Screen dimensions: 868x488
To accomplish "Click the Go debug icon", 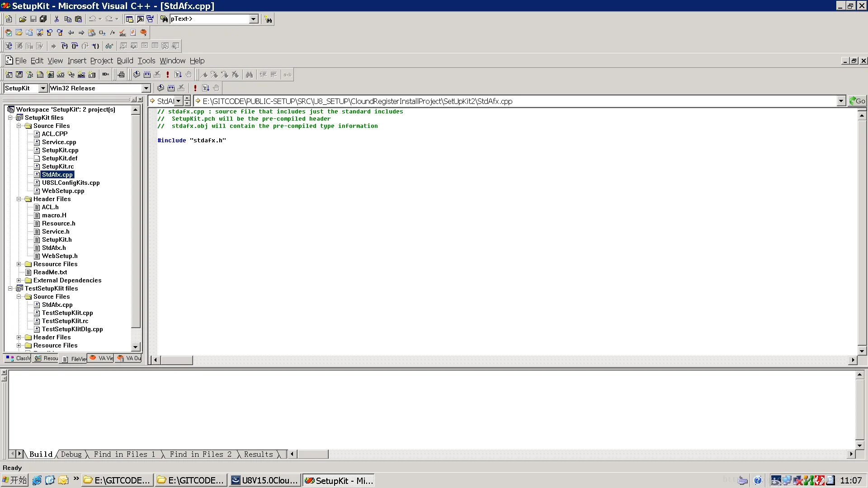I will click(x=178, y=75).
